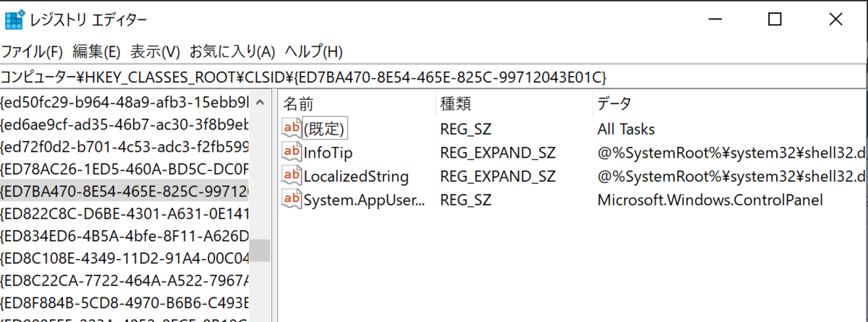Click REG_EXPAND_SZ type in LocalizedString row
This screenshot has width=868, height=322.
(498, 177)
